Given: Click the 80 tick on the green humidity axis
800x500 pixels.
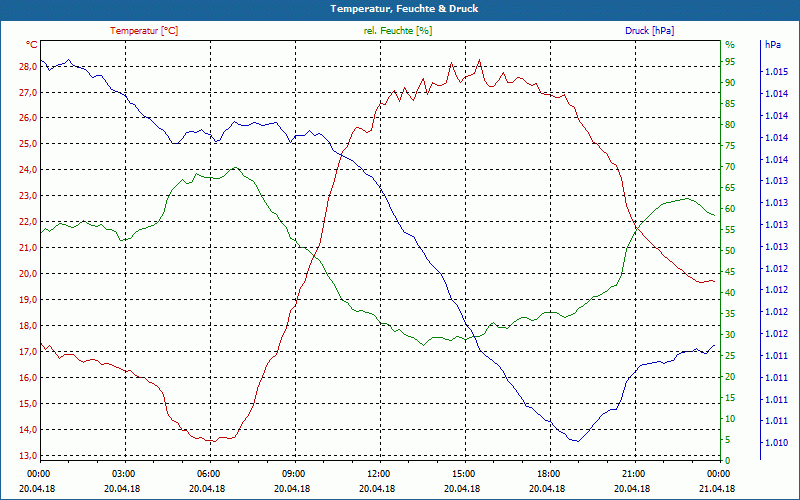Looking at the screenshot, I should coord(730,125).
